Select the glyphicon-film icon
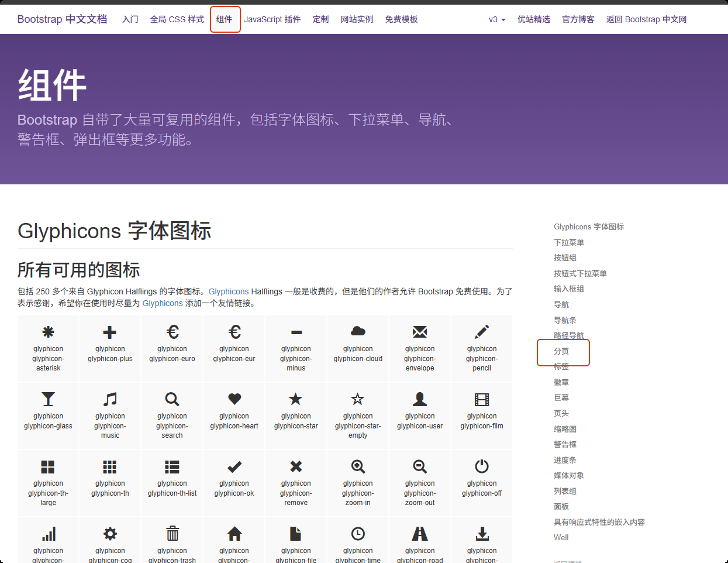This screenshot has width=728, height=563. 482,400
